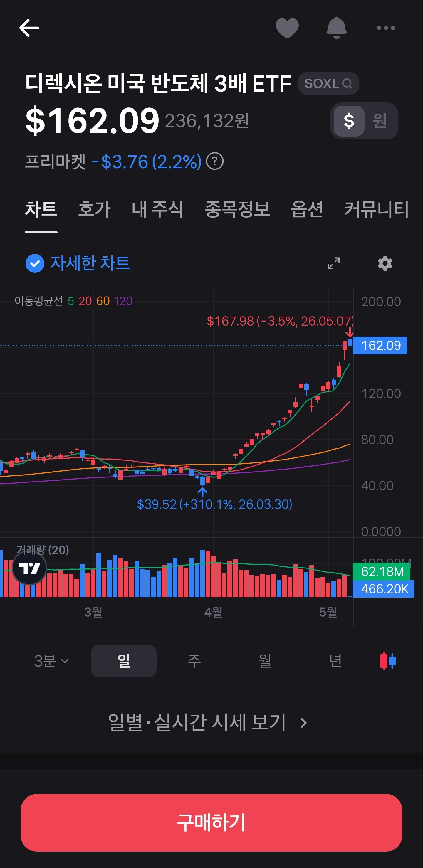Tap the $39.52 low price annotation
The width and height of the screenshot is (423, 868).
[214, 504]
